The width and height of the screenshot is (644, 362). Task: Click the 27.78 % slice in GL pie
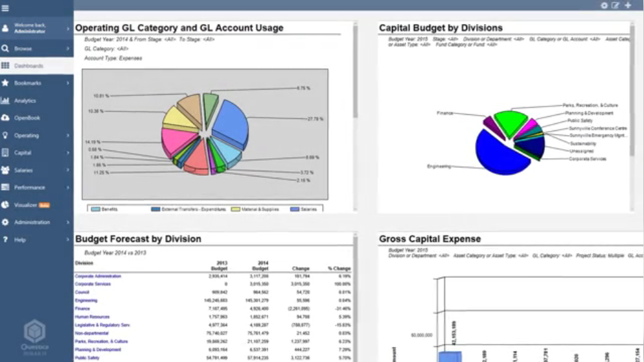pos(232,123)
